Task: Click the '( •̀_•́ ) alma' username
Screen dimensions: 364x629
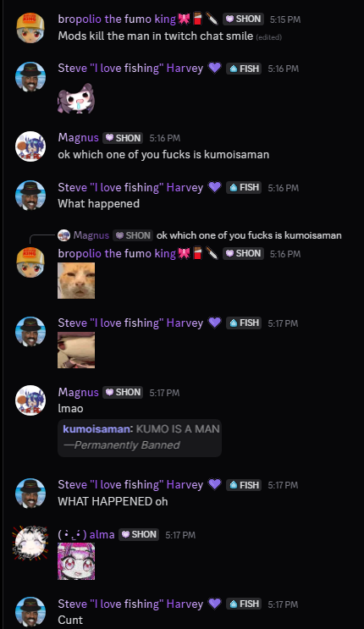Action: pos(86,534)
